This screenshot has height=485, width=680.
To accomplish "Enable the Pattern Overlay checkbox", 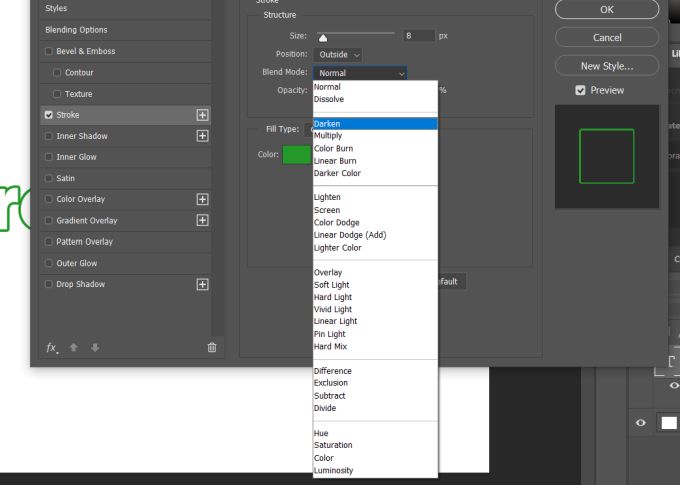I will (x=49, y=242).
